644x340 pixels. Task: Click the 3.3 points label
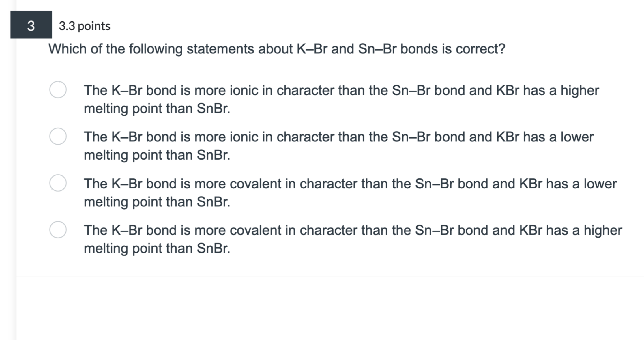tap(84, 25)
